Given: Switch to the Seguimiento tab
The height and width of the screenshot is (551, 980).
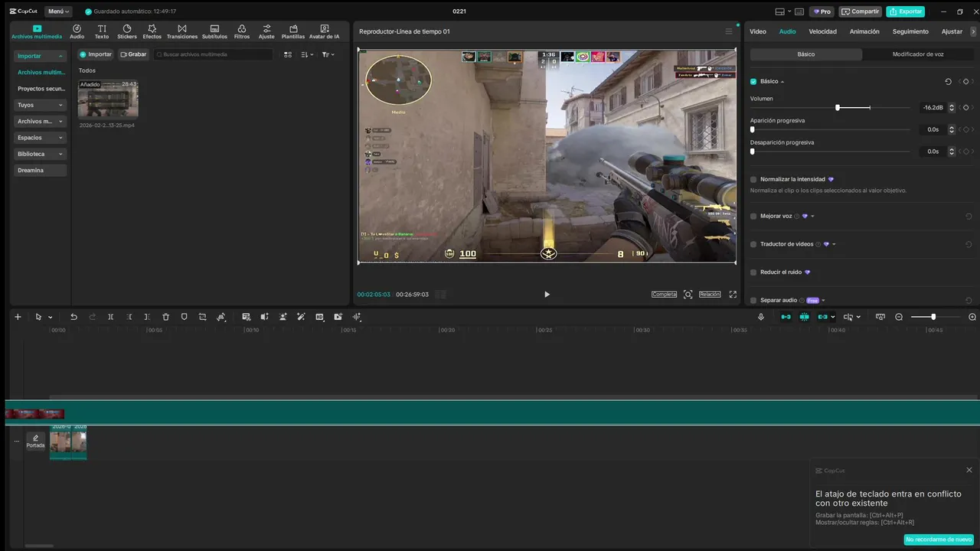Looking at the screenshot, I should click(910, 31).
